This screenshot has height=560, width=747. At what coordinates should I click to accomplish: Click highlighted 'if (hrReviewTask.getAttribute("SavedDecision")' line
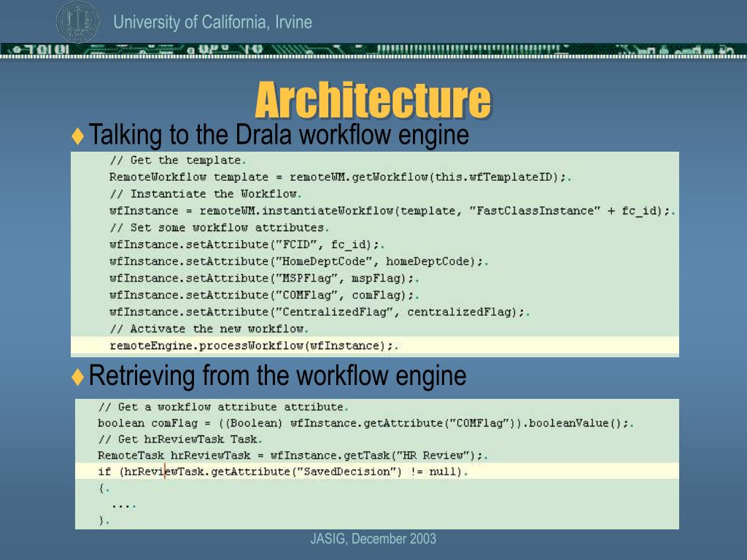pyautogui.click(x=377, y=472)
